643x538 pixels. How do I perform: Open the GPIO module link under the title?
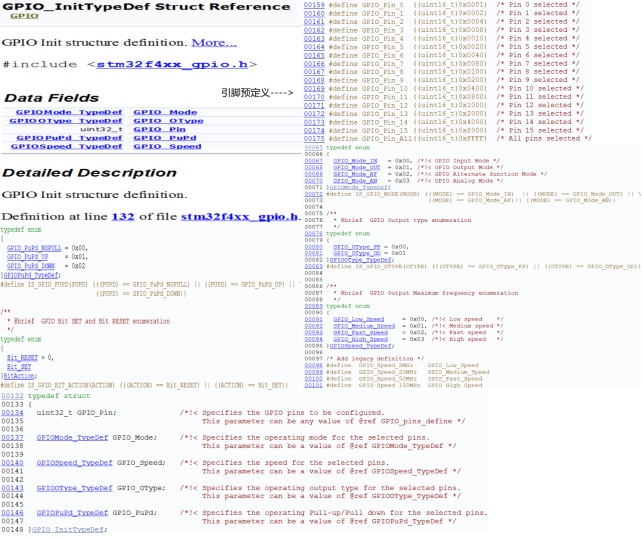tap(24, 16)
